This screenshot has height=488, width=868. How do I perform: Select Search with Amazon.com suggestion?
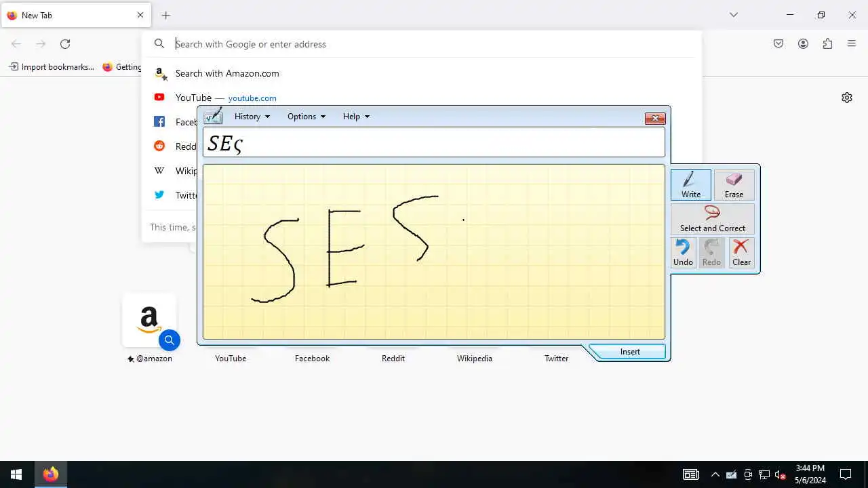(x=422, y=73)
